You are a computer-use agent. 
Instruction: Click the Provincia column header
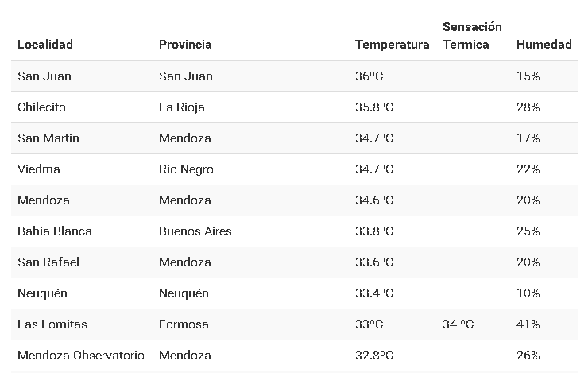point(185,45)
